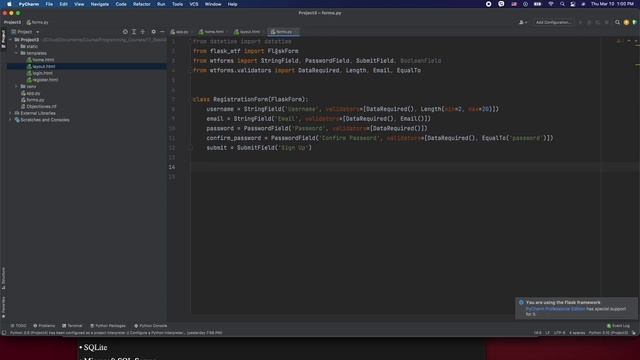Click the Wi-Fi icon in macOS menu bar
The width and height of the screenshot is (640, 360).
pyautogui.click(x=551, y=4)
